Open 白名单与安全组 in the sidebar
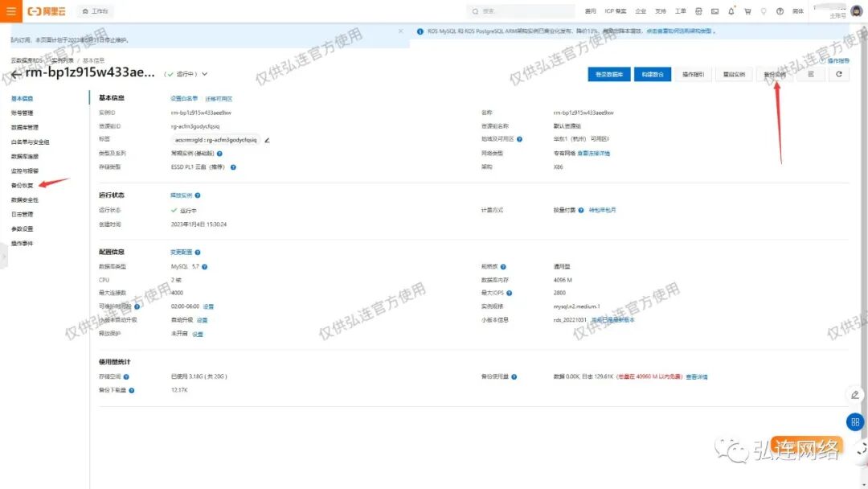This screenshot has width=868, height=489. (x=30, y=142)
